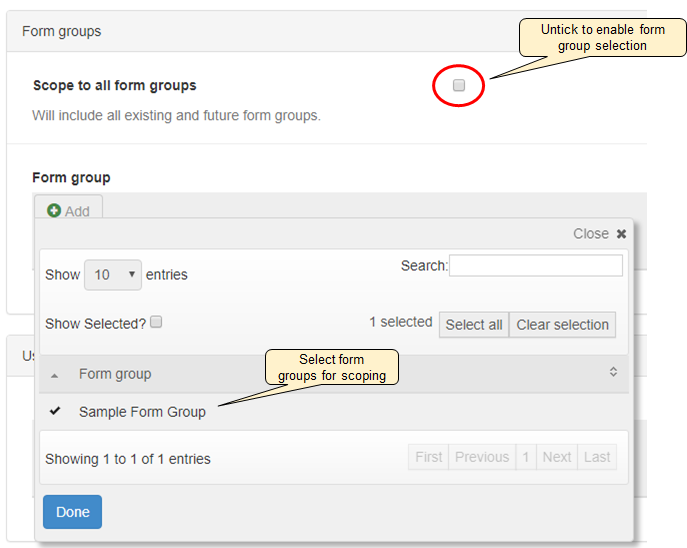Select page 1 in pagination
The height and width of the screenshot is (548, 687).
point(525,457)
